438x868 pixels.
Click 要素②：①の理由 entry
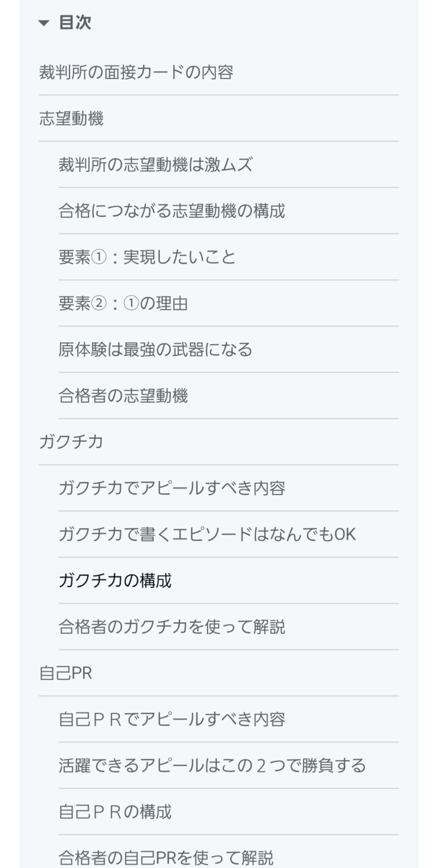click(x=123, y=304)
